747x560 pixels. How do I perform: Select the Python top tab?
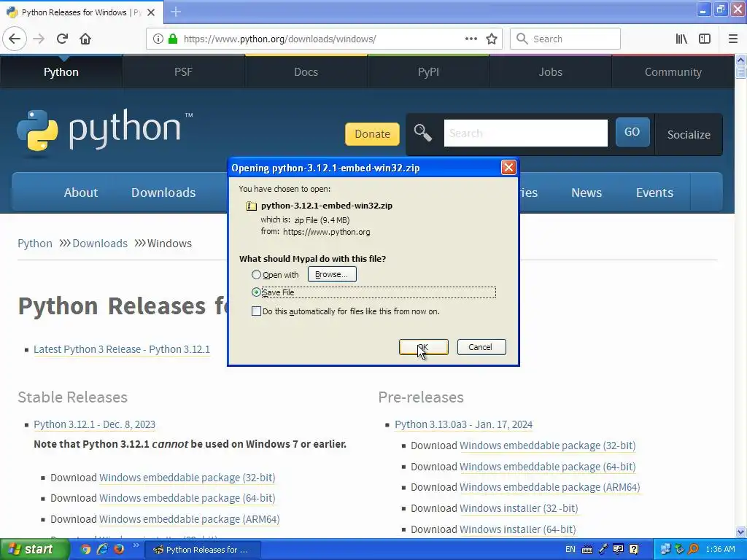61,72
